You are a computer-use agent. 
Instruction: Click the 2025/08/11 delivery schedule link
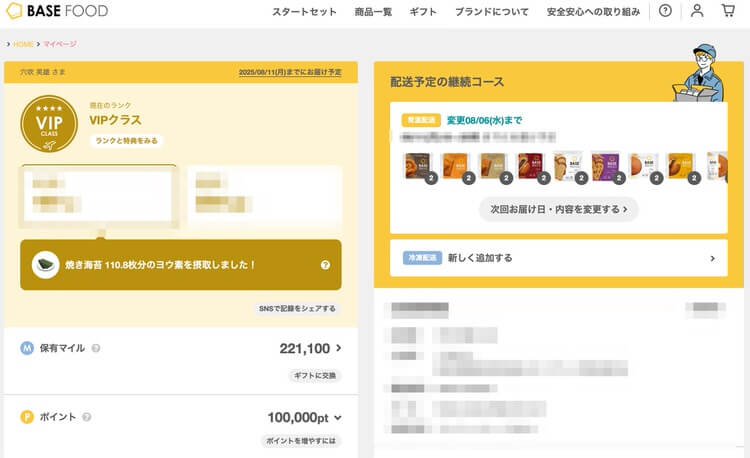290,72
